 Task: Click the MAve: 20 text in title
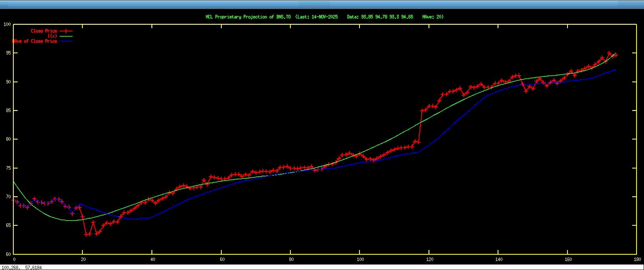pyautogui.click(x=433, y=17)
